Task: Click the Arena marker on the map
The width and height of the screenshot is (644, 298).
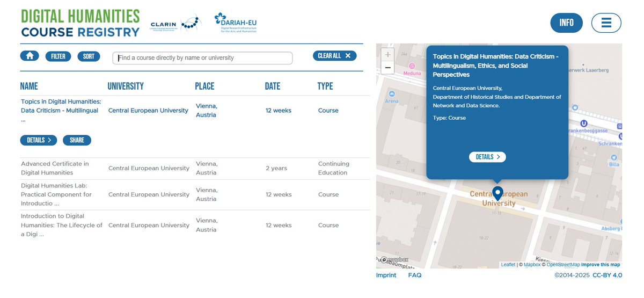Action: tap(392, 93)
